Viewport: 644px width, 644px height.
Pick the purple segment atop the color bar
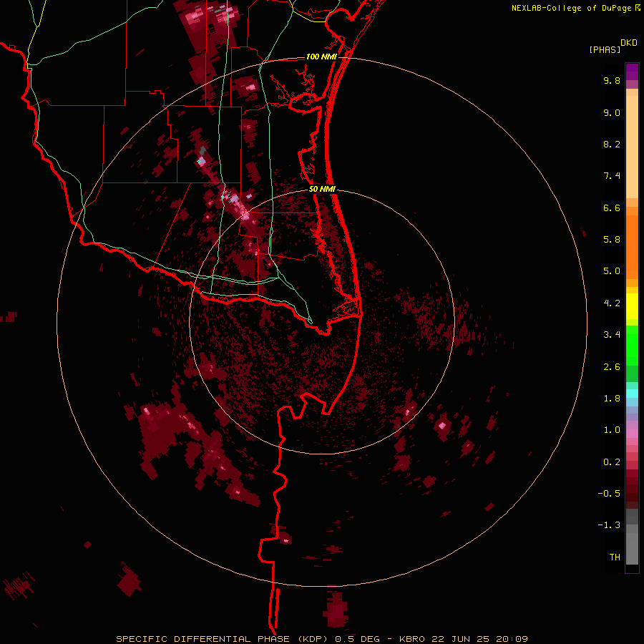pyautogui.click(x=632, y=72)
